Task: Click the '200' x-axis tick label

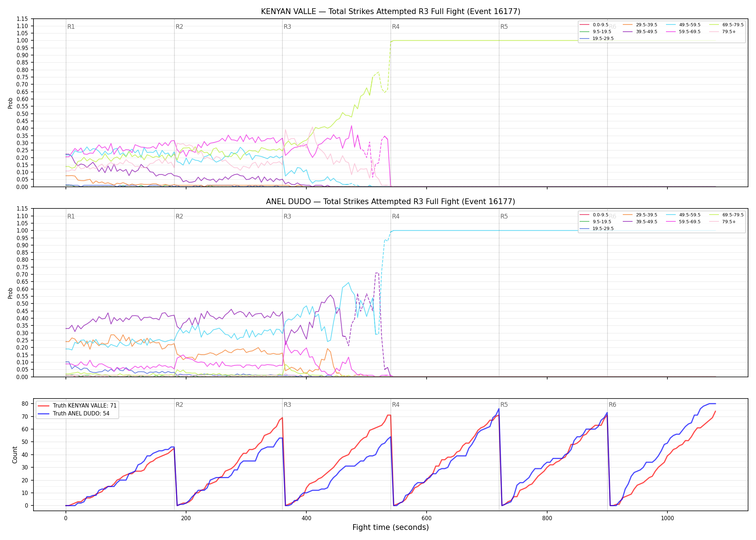Action: point(186,518)
